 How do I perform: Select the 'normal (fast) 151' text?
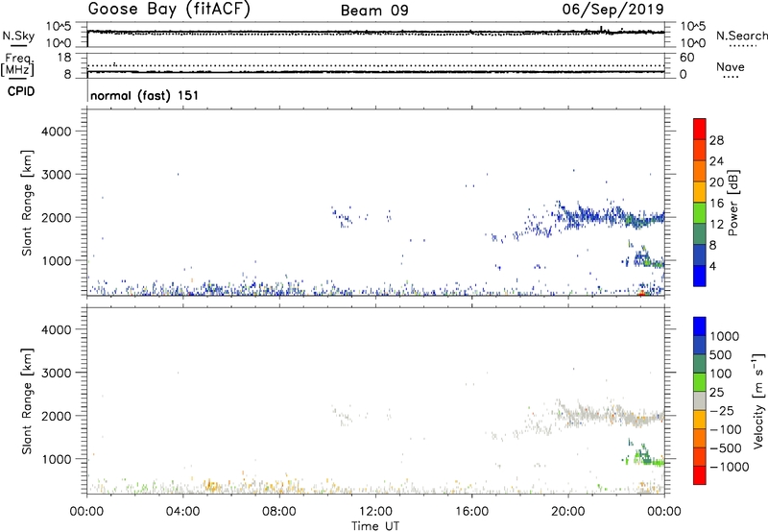(145, 95)
